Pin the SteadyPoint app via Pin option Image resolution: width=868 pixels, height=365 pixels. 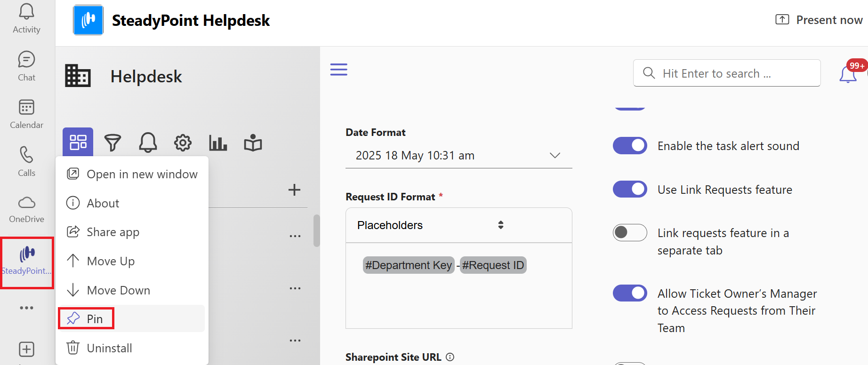click(x=132, y=319)
